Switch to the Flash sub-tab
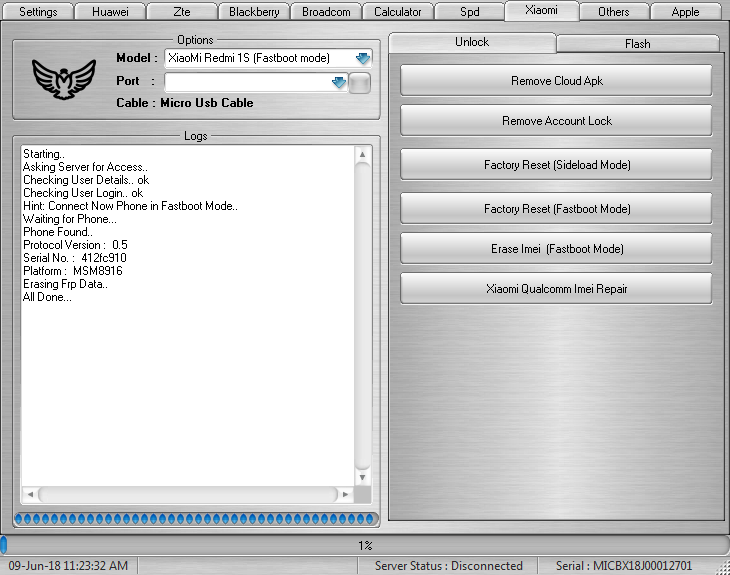730x575 pixels. coord(637,44)
